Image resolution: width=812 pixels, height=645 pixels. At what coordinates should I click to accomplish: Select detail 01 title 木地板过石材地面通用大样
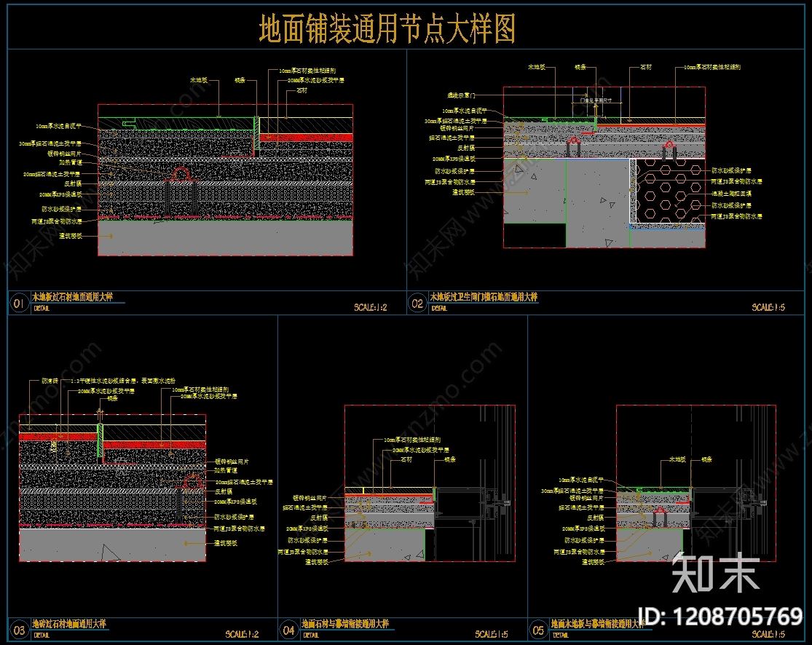coord(73,296)
